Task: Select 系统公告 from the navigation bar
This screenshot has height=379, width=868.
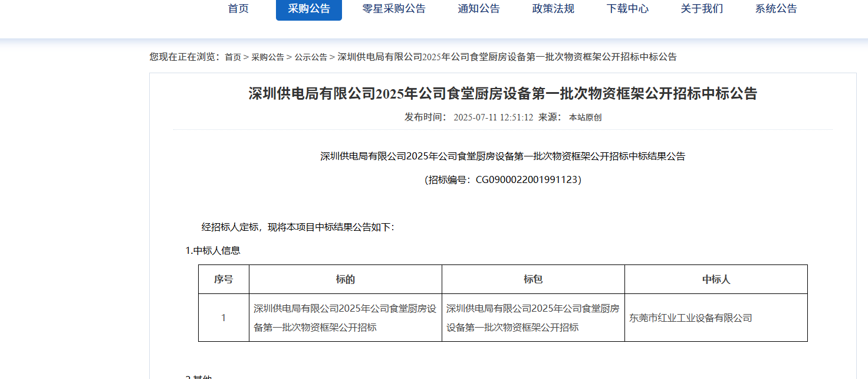Action: tap(775, 9)
